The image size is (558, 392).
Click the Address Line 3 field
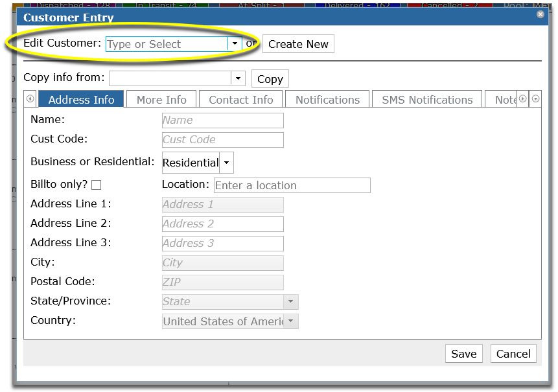[x=223, y=244]
